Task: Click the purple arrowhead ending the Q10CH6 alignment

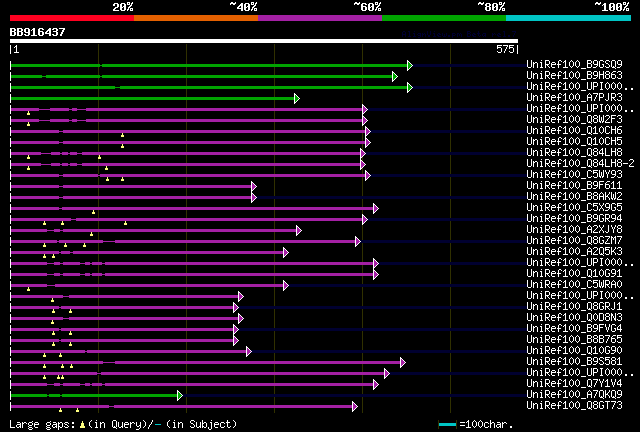Action: pyautogui.click(x=368, y=131)
